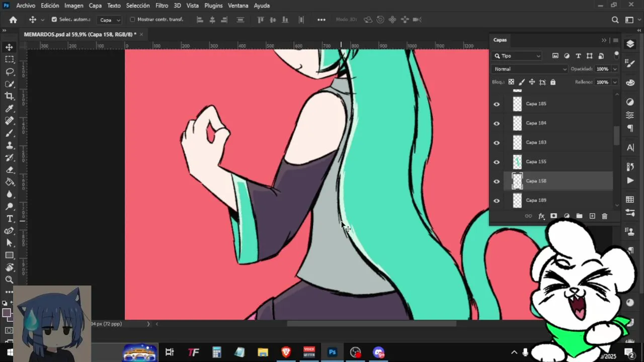The height and width of the screenshot is (362, 644).
Task: Open the Edición menu
Action: point(50,6)
